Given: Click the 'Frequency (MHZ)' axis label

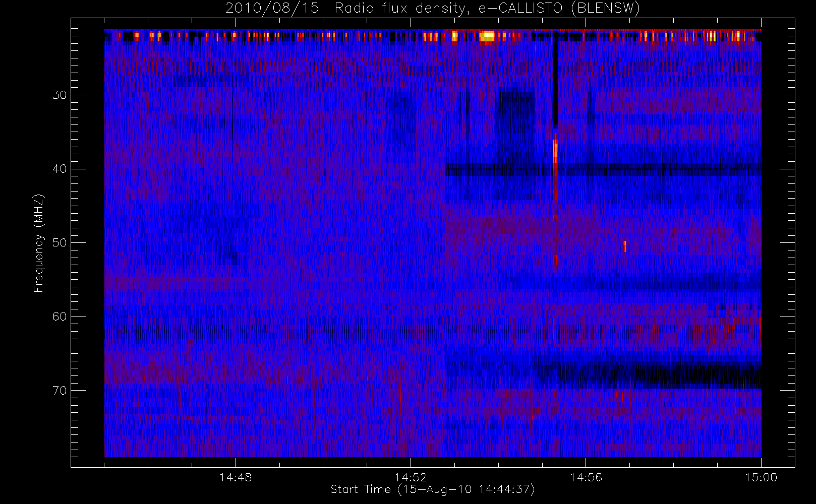Looking at the screenshot, I should pyautogui.click(x=39, y=243).
